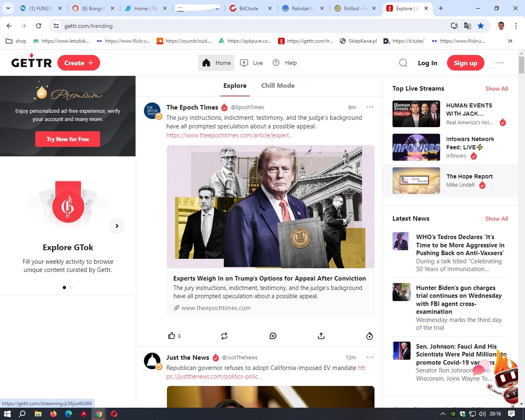Open comments on Epoch Times post
The width and height of the screenshot is (525, 420).
pyautogui.click(x=273, y=336)
